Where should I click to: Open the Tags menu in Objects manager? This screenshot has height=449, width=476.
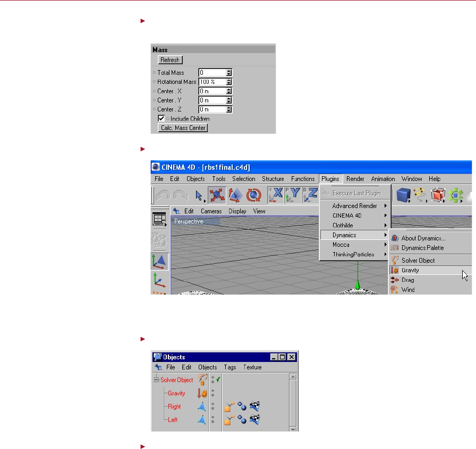pos(230,367)
